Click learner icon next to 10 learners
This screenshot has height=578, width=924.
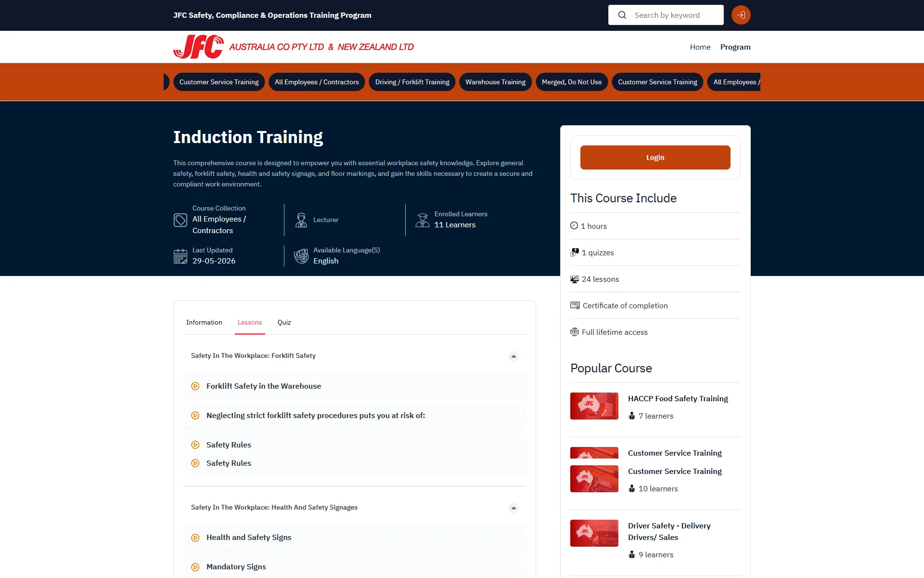point(632,488)
